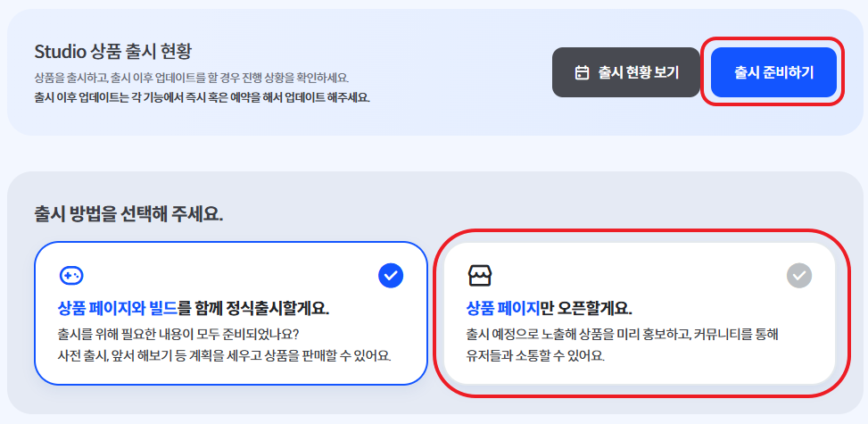Select the blue checkmark on the 정식출시 card
Image resolution: width=868 pixels, height=424 pixels.
(x=391, y=276)
